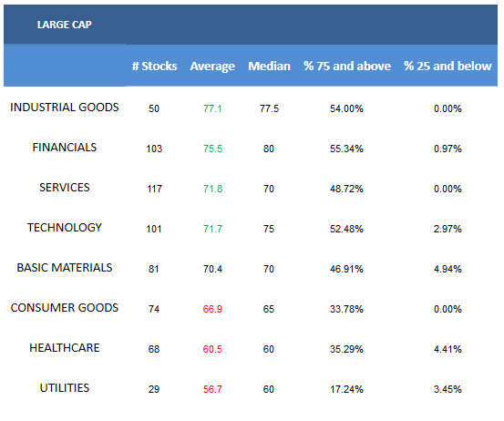
Task: Click the TECHNOLOGY sector label
Action: tap(65, 228)
